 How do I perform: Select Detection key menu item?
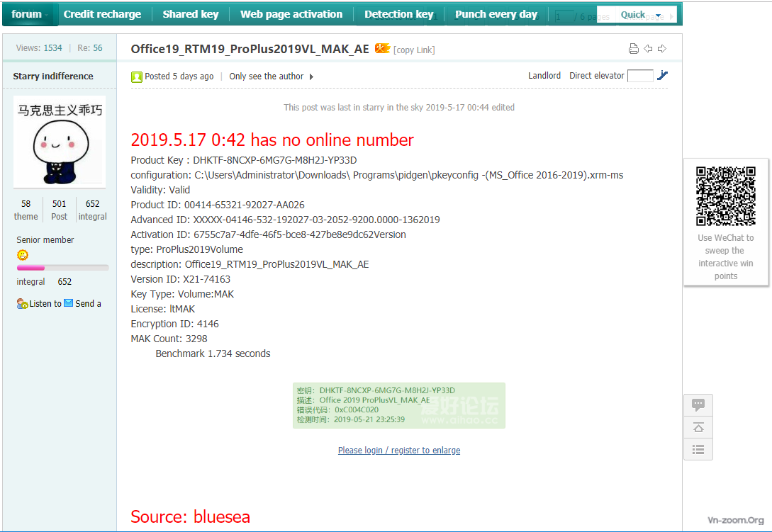pos(399,14)
